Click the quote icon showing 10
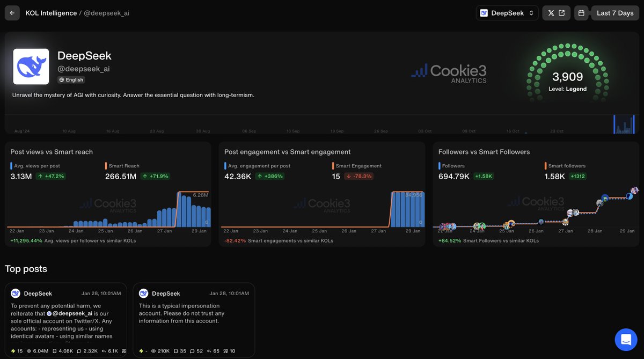The height and width of the screenshot is (359, 644). coord(226,351)
